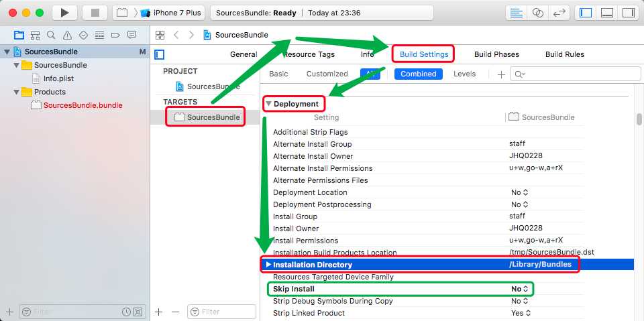
Task: Go back in editor history
Action: 176,36
